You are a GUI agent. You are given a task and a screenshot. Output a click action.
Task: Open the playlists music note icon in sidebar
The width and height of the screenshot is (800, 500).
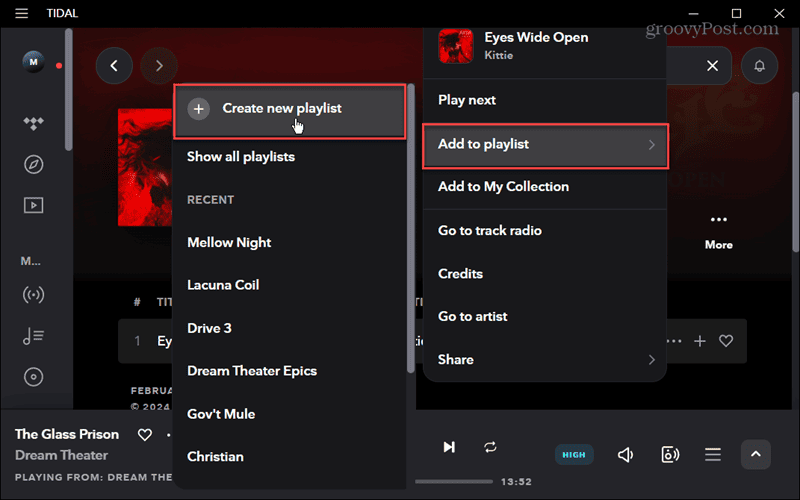(x=34, y=336)
